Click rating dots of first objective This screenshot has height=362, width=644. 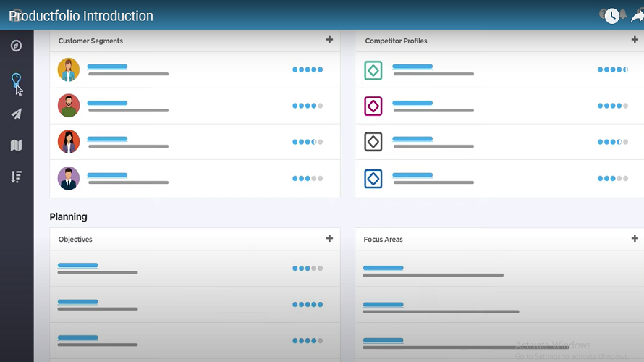[x=308, y=269]
